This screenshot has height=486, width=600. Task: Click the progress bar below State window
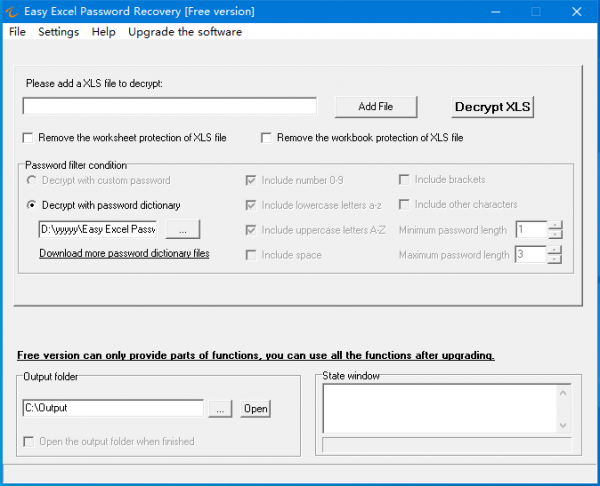tap(447, 445)
